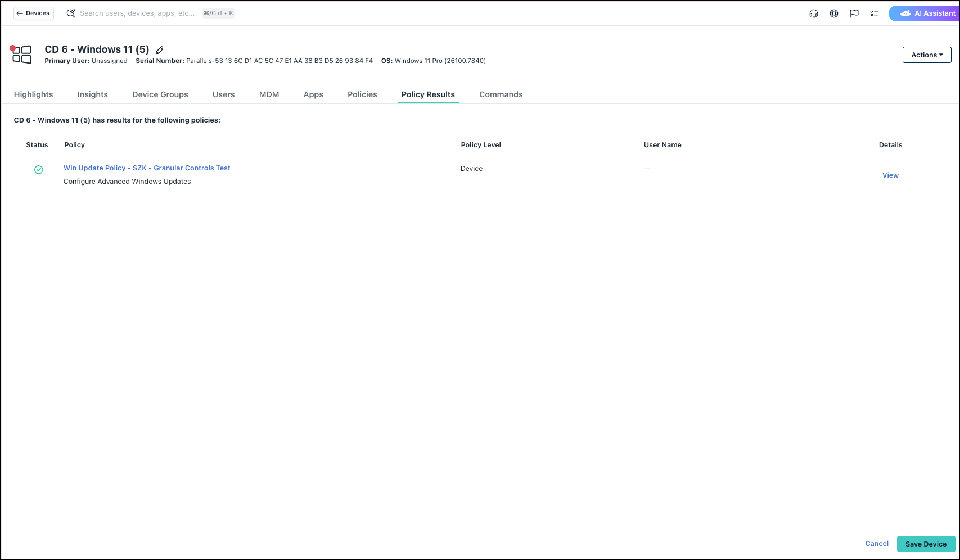Select the Policy Results tab
Screen dimensions: 960x560
click(x=428, y=94)
